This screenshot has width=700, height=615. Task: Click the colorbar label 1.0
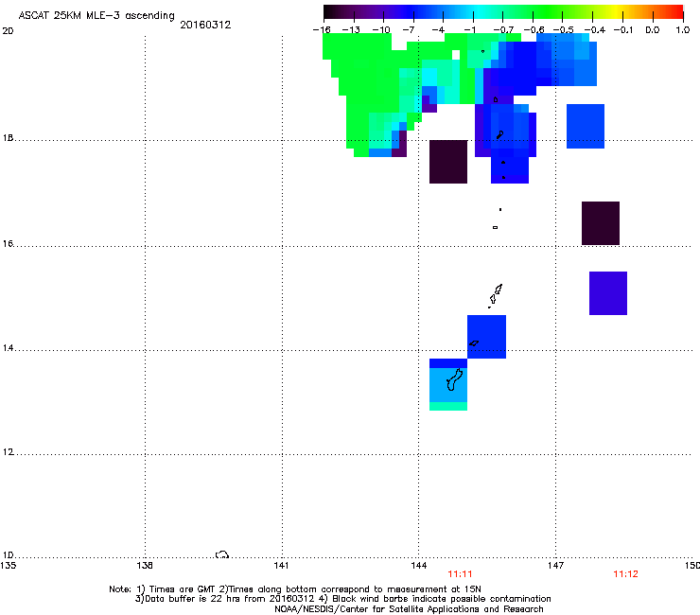coord(683,30)
